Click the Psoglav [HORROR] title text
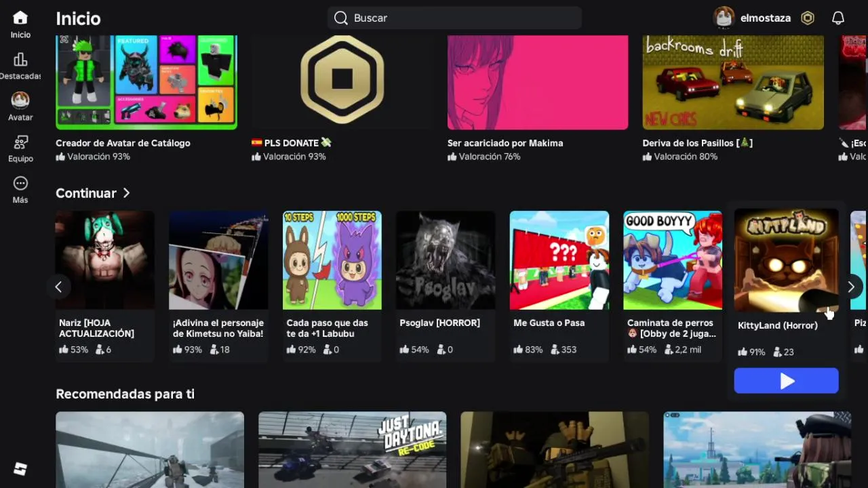Viewport: 868px width, 488px height. point(440,323)
